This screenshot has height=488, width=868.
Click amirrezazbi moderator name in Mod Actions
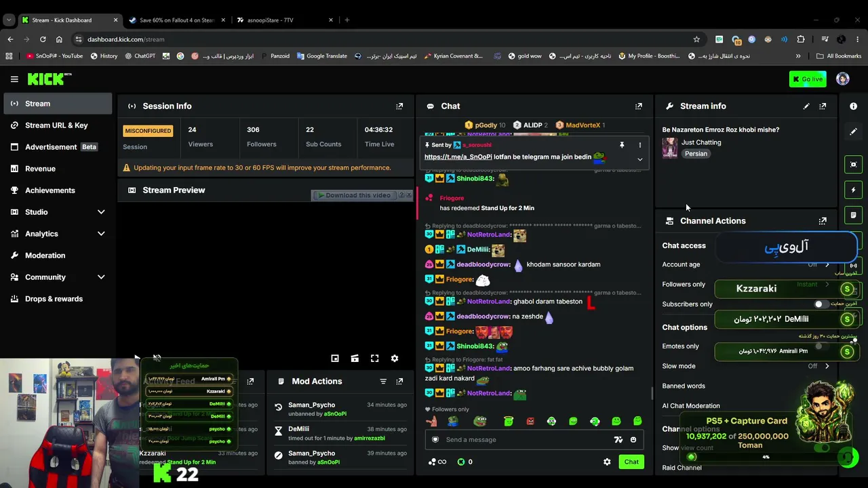coord(370,439)
